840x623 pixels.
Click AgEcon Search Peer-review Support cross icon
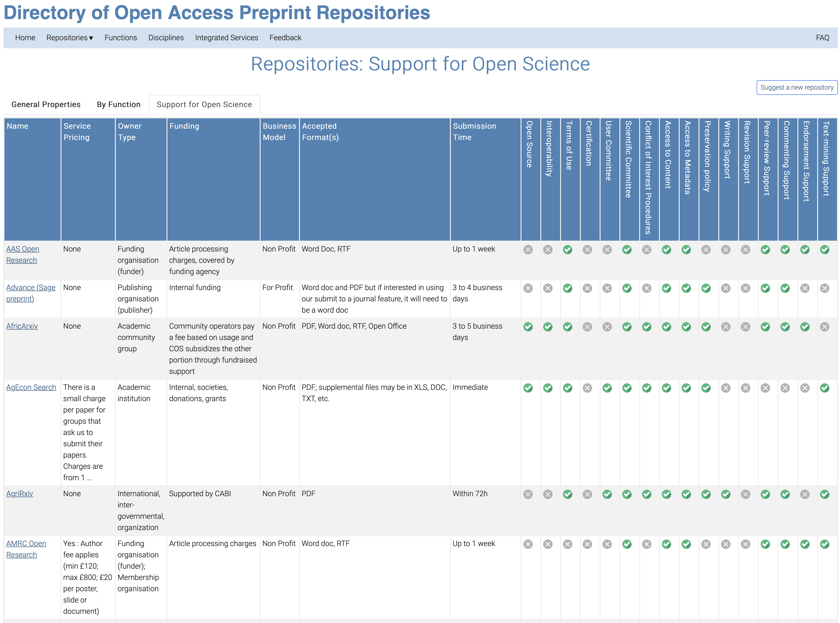(x=765, y=388)
